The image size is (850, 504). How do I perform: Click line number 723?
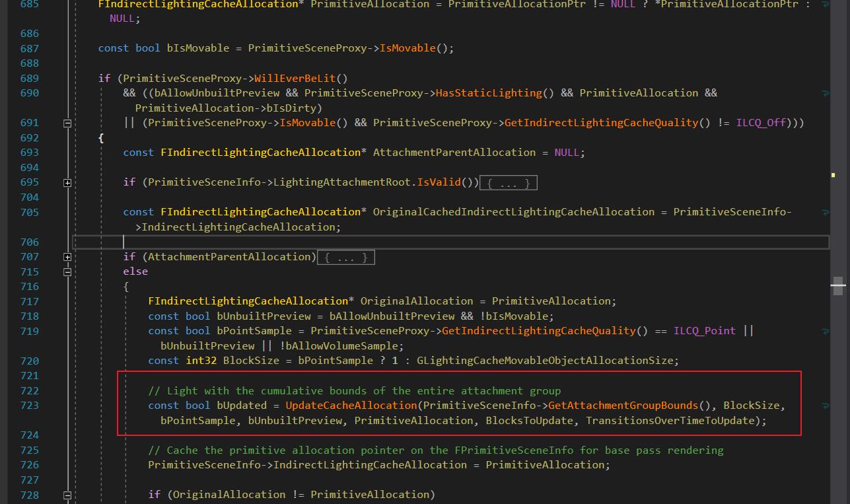[x=30, y=406]
